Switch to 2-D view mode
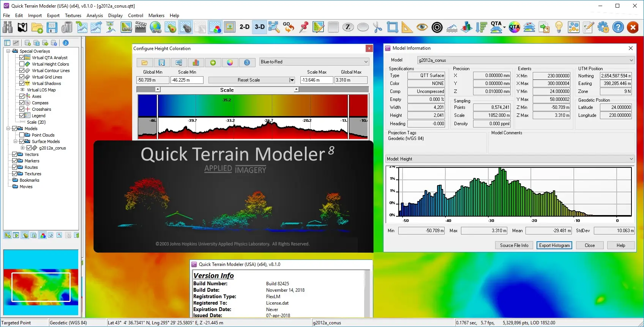Screen dimensions: 644x327 click(x=245, y=27)
